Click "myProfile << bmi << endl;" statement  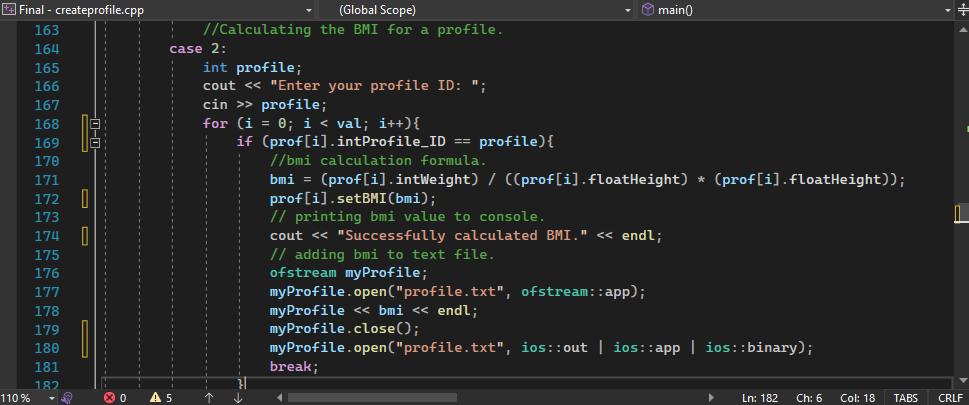[374, 310]
